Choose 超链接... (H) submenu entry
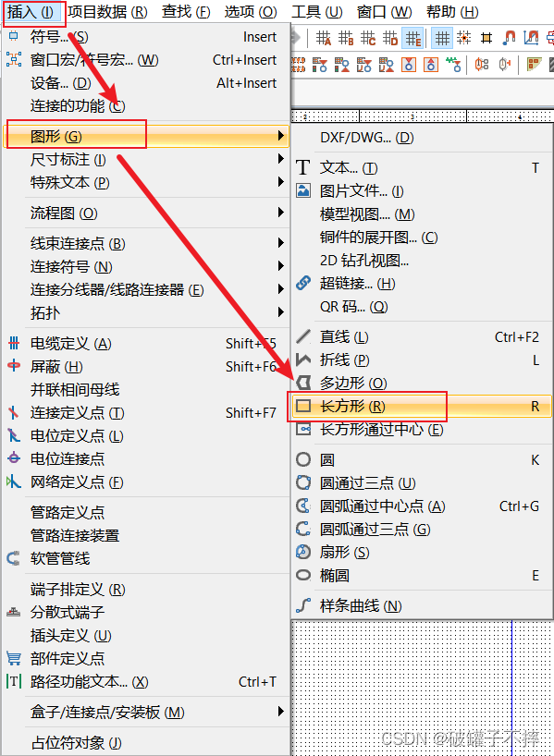Viewport: 554px width, 756px height. coord(422,284)
